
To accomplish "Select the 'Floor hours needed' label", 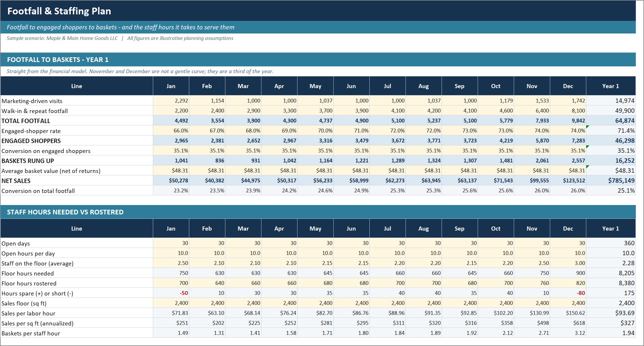I will [28, 273].
